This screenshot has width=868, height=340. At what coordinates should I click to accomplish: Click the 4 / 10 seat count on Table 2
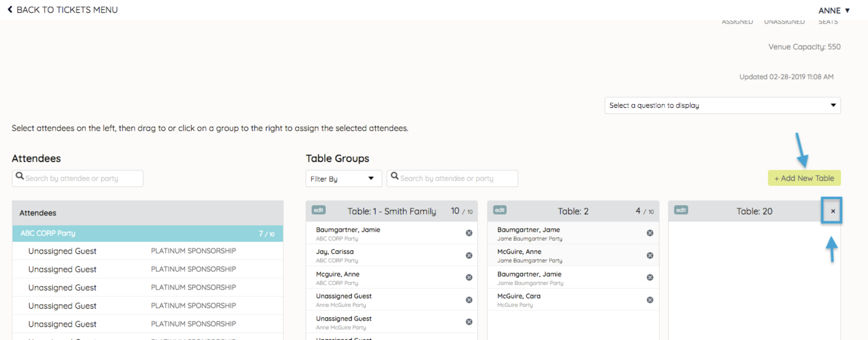645,211
